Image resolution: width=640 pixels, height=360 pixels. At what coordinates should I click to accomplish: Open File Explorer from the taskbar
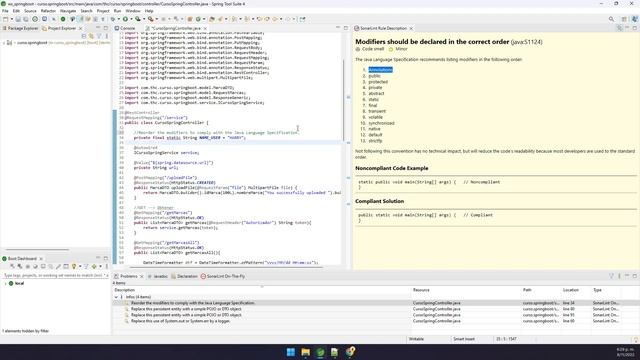(x=305, y=352)
